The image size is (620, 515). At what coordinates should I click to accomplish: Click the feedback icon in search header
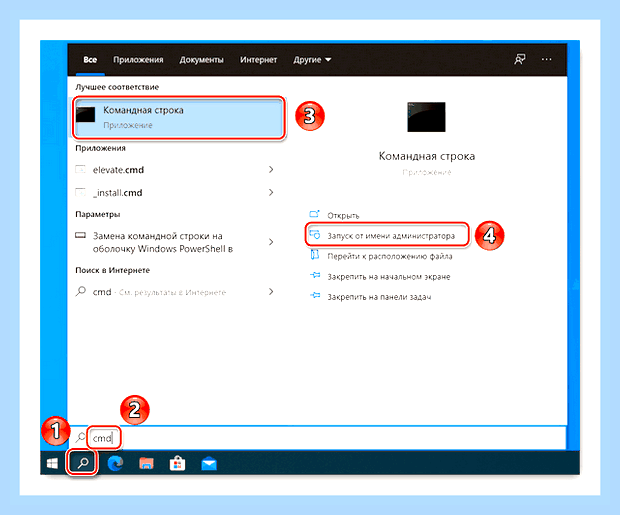click(520, 59)
